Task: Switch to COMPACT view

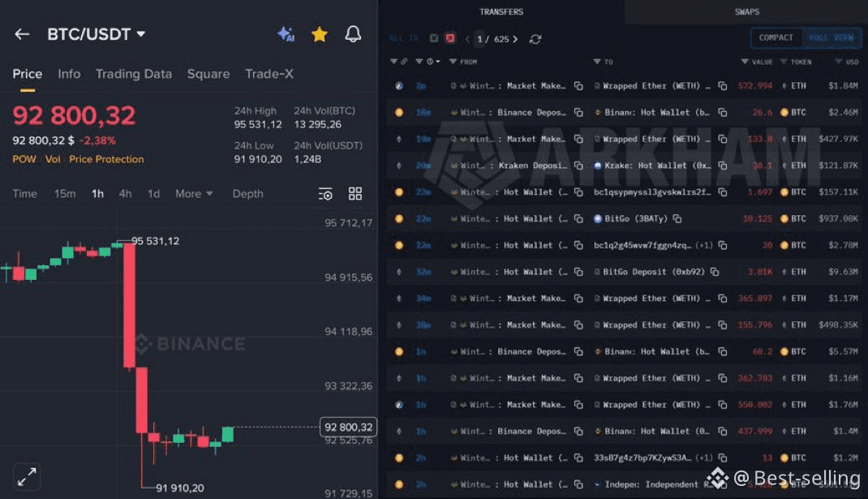Action: pos(776,37)
